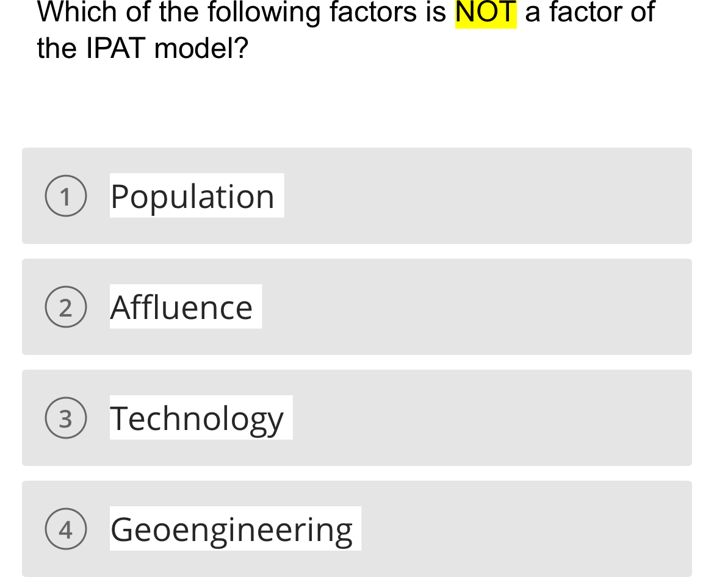
Task: Click the Affluence text label
Action: pos(183,306)
